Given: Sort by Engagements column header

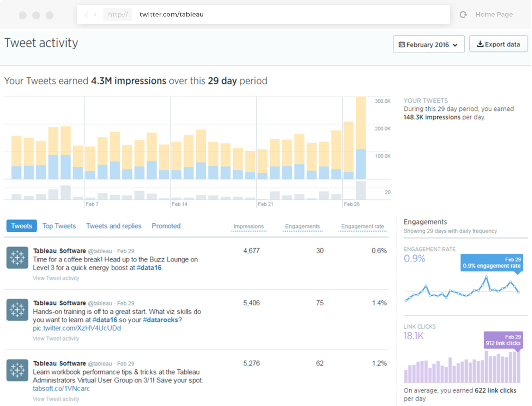Looking at the screenshot, I should (x=302, y=227).
